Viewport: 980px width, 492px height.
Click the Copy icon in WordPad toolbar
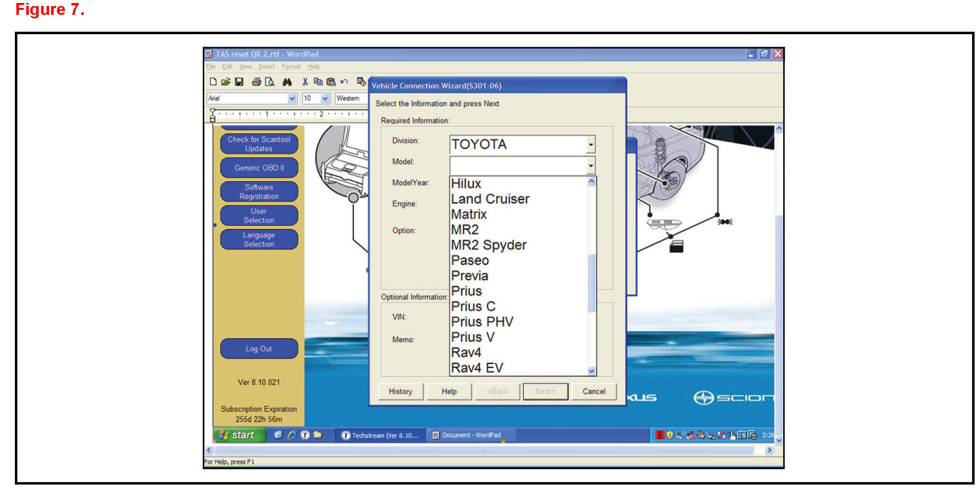[x=318, y=82]
